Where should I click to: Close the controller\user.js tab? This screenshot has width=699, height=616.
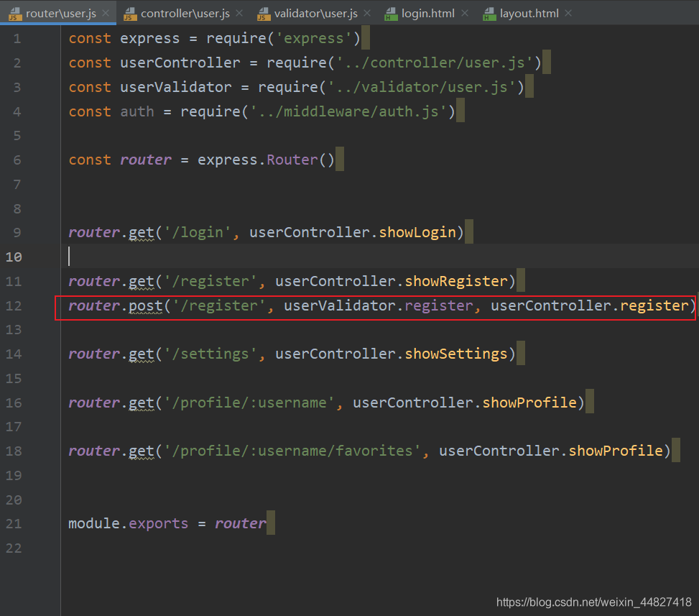tap(239, 14)
